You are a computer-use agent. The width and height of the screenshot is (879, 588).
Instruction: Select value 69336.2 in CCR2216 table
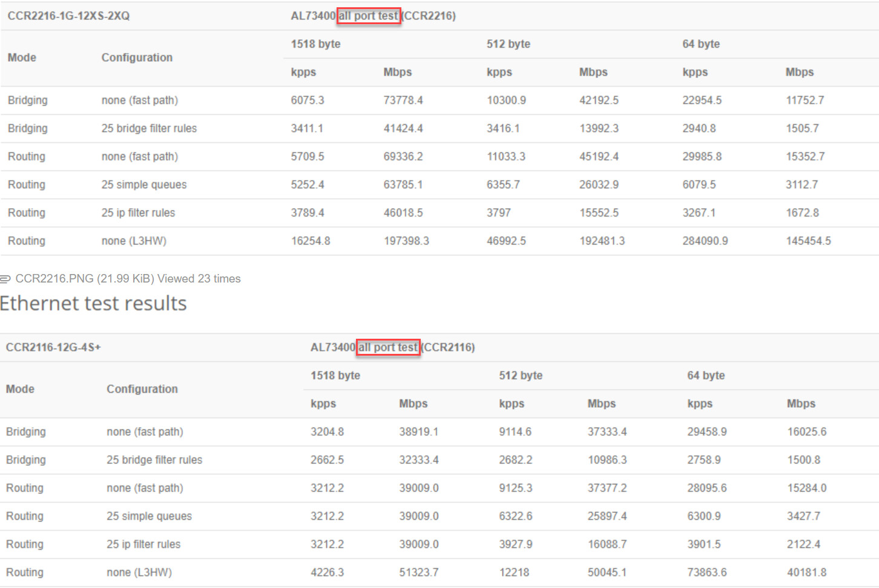point(403,157)
